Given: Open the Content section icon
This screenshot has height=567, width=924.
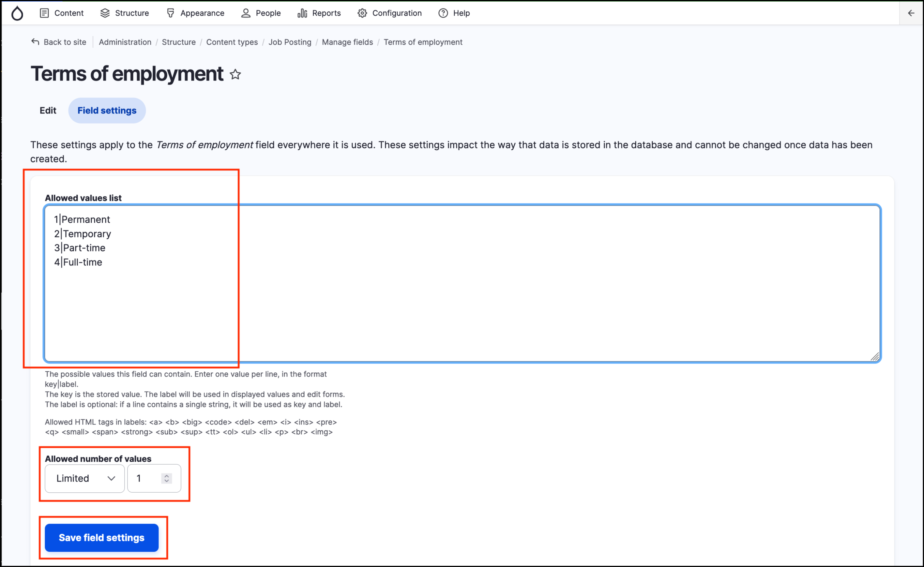Looking at the screenshot, I should coord(45,13).
